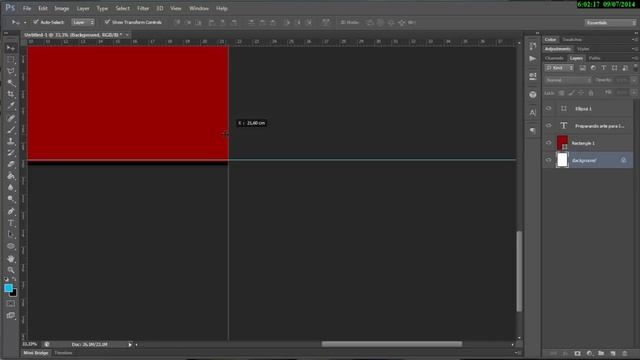Open the Layers panel flyout menu

(635, 58)
